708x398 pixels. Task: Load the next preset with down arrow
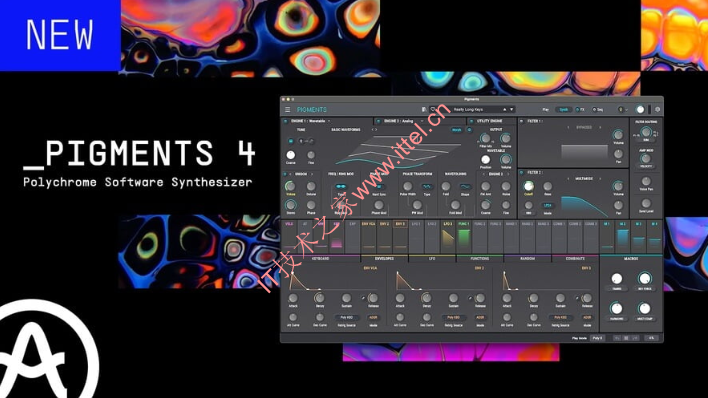click(x=512, y=109)
